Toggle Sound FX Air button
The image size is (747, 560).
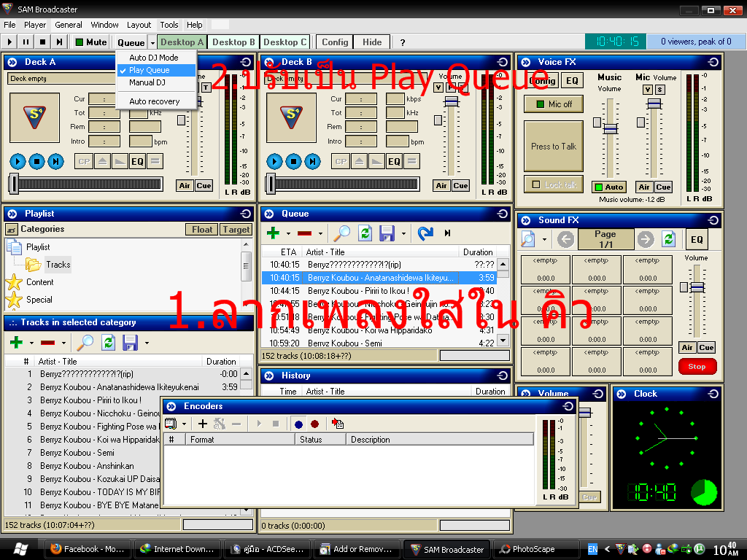[687, 348]
